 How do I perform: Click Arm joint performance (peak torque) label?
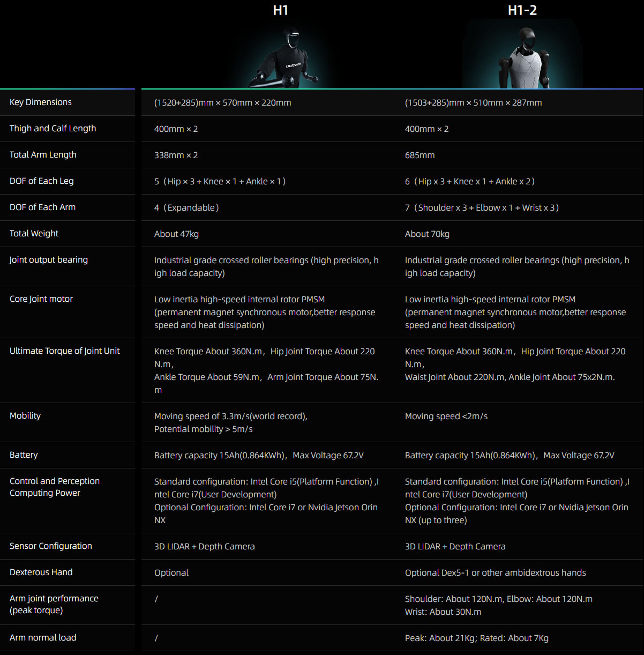54,604
